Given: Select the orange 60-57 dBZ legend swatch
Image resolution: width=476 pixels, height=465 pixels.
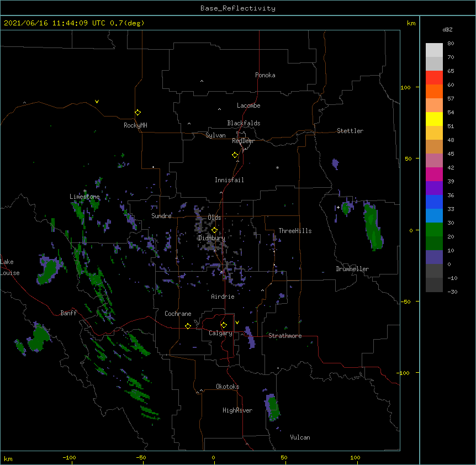Looking at the screenshot, I should click(x=434, y=91).
